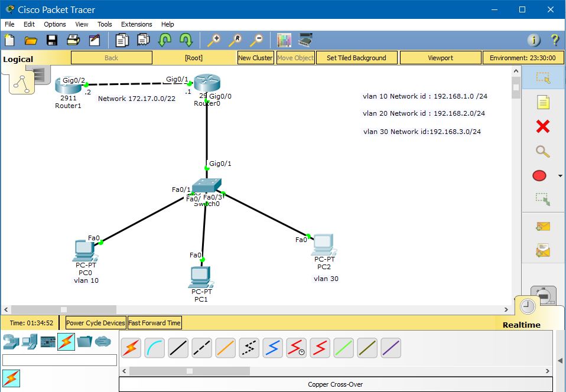Open the Activity Wizard icon
Image resolution: width=566 pixels, height=392 pixels.
[x=95, y=40]
